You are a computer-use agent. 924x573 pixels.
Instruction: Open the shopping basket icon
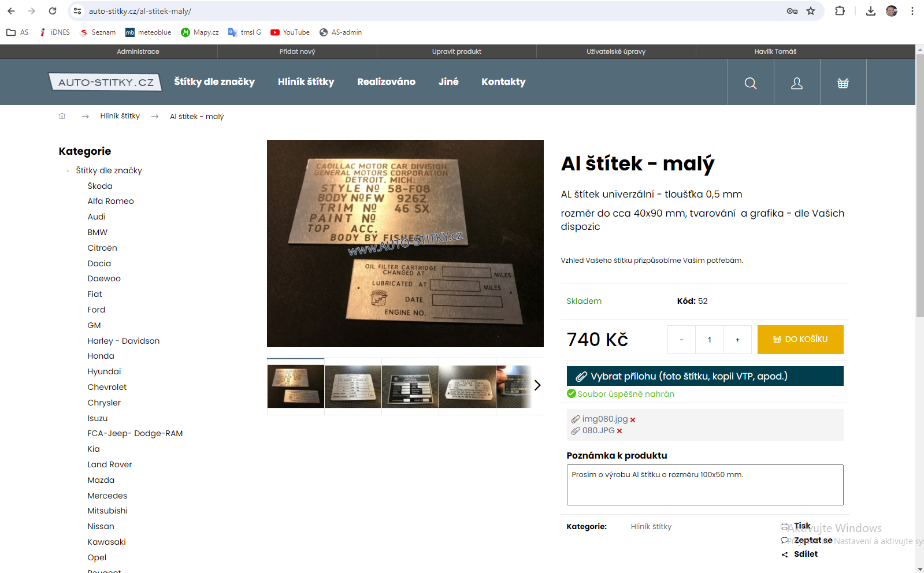843,83
